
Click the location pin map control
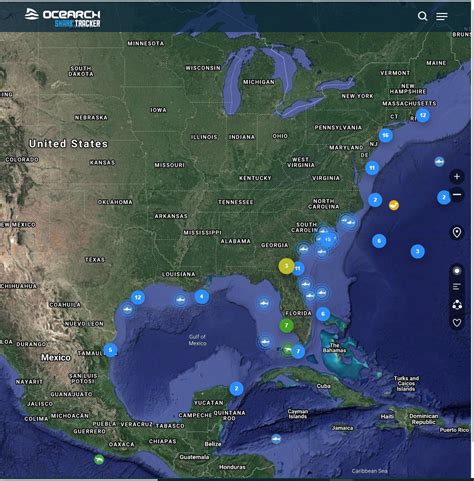pos(457,232)
